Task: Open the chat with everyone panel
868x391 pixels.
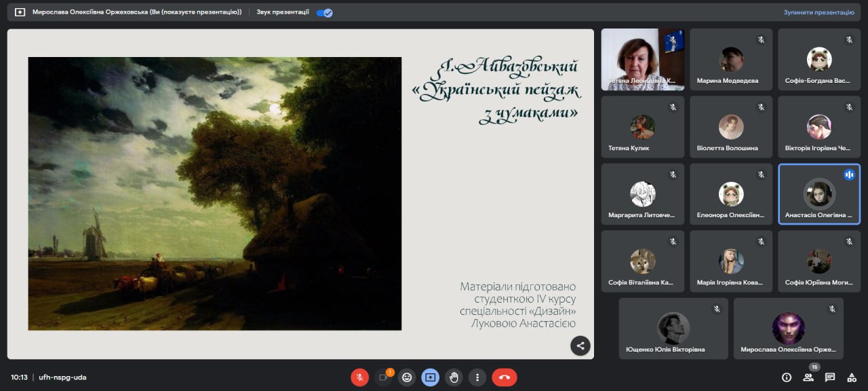Action: (830, 377)
